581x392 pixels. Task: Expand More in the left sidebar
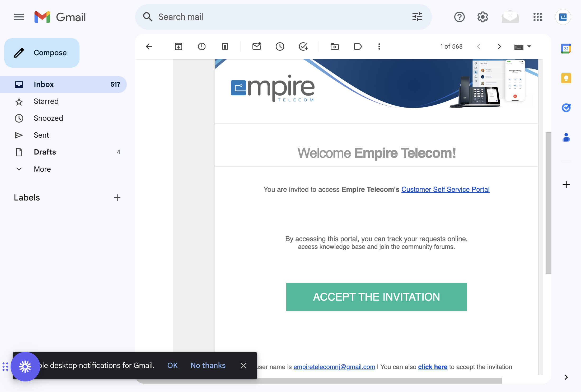(x=42, y=169)
